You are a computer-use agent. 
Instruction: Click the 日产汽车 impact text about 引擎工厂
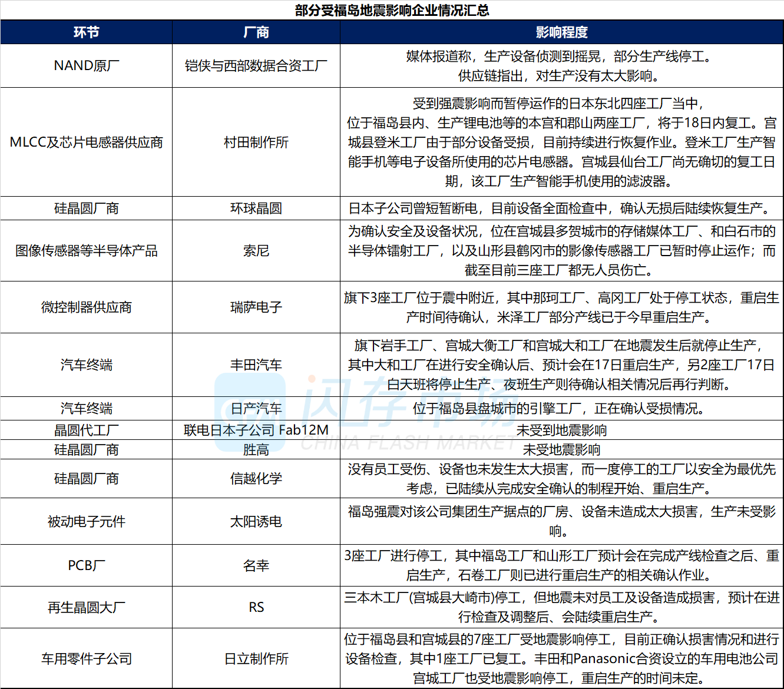561,408
